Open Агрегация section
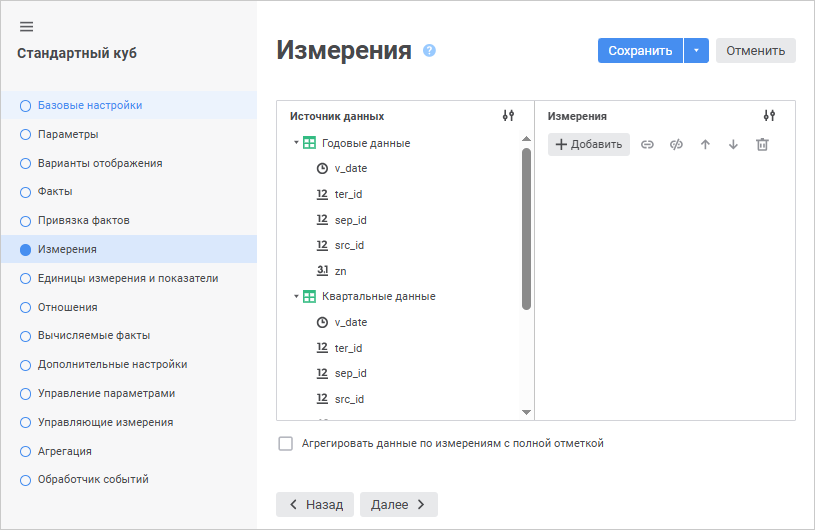 tap(64, 451)
